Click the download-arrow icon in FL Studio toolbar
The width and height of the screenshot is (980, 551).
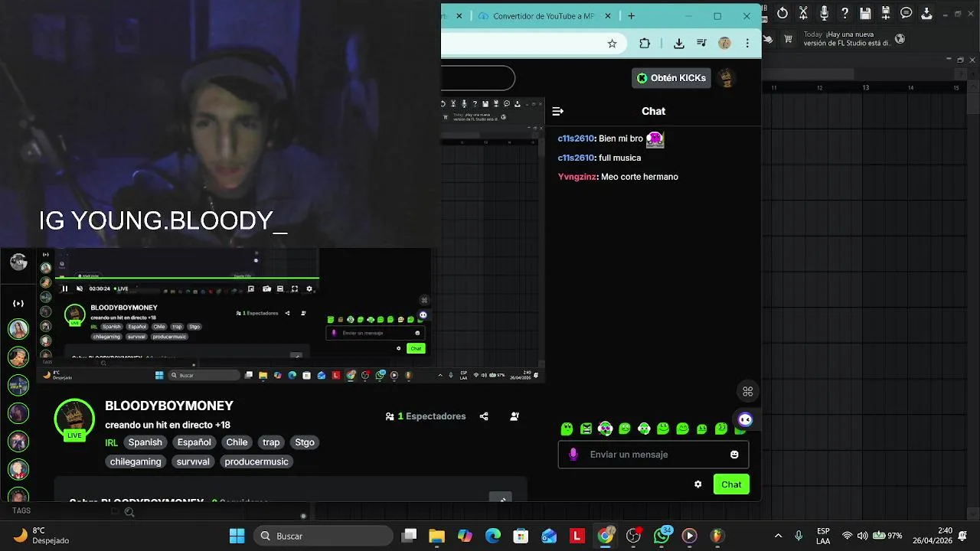pos(926,13)
